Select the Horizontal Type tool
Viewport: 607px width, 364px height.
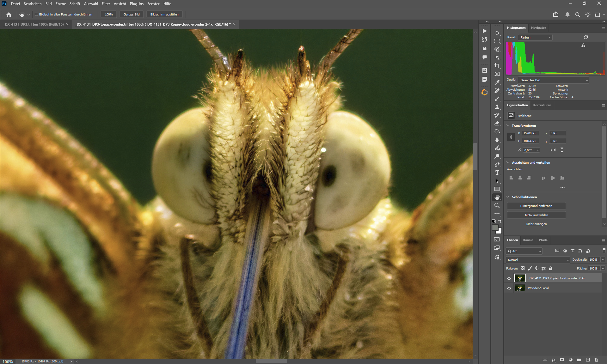[497, 173]
